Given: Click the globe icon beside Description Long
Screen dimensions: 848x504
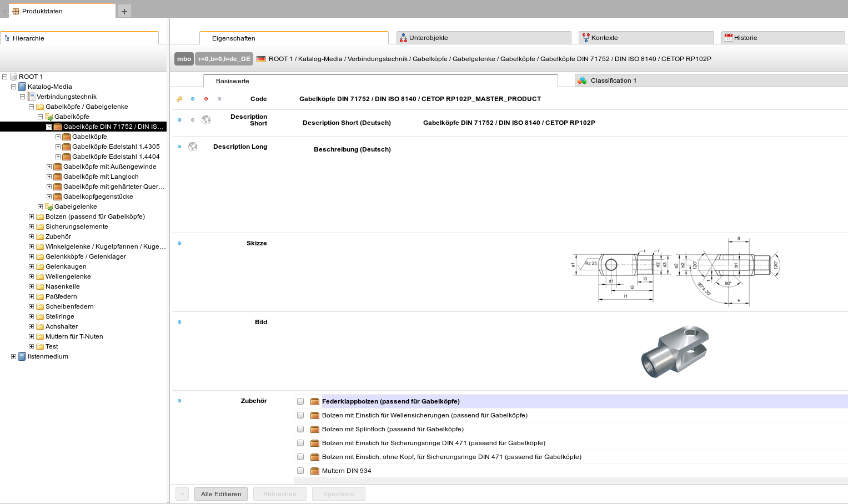Looking at the screenshot, I should tap(193, 147).
